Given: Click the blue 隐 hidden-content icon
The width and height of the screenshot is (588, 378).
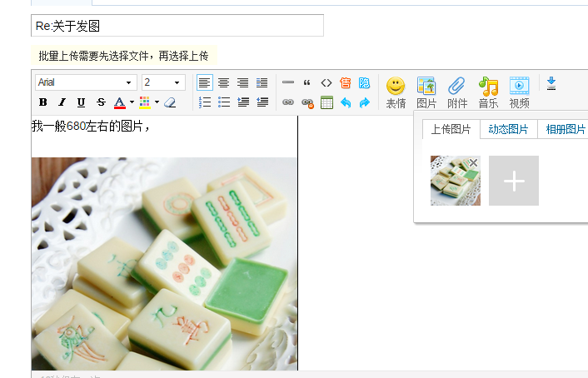Looking at the screenshot, I should [364, 82].
